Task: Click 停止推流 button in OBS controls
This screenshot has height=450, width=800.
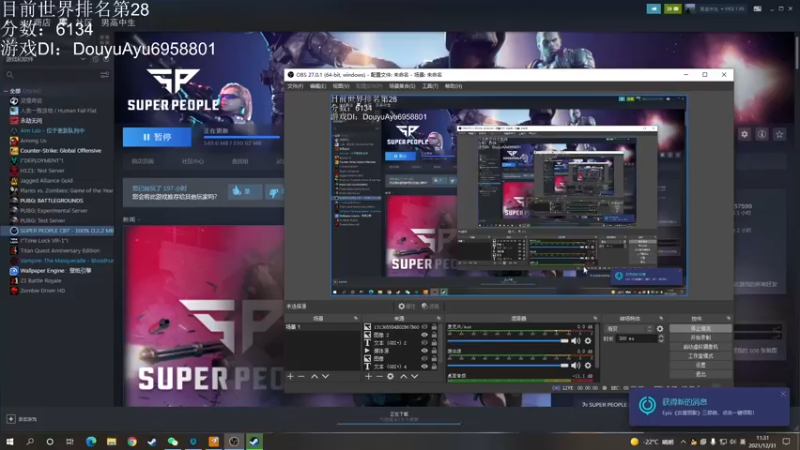Action: click(x=700, y=328)
